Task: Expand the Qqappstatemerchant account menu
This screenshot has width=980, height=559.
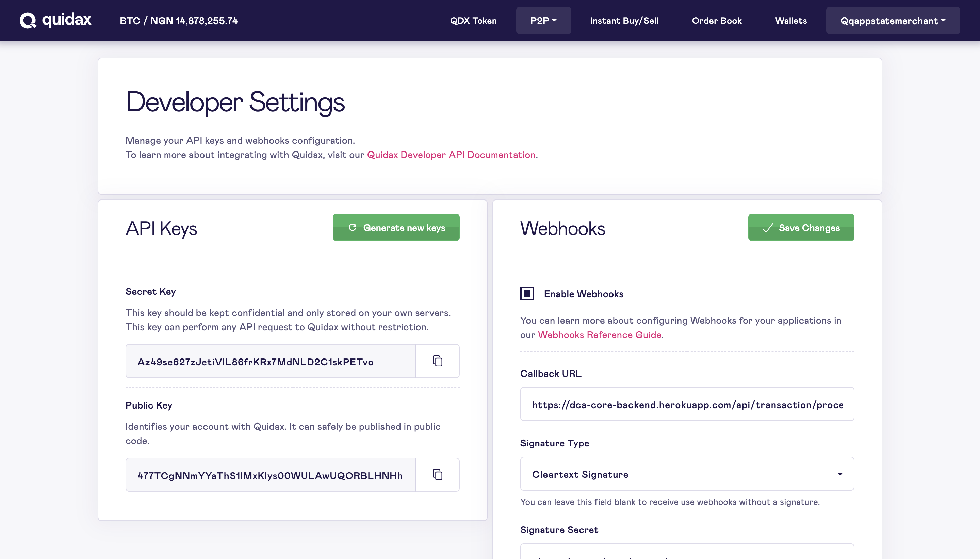Action: [893, 21]
